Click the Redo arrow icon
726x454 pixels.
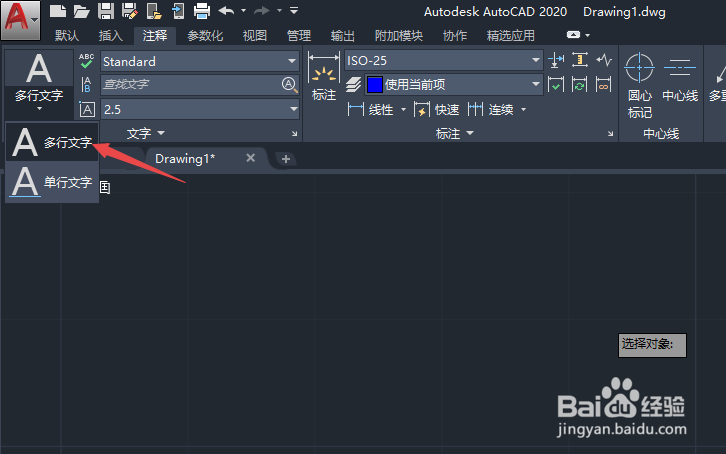262,10
